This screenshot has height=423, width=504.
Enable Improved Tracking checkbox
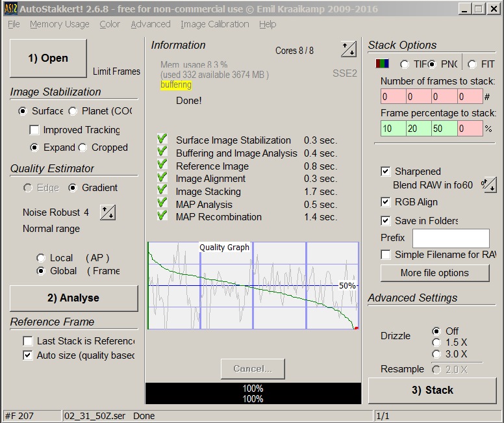click(34, 130)
